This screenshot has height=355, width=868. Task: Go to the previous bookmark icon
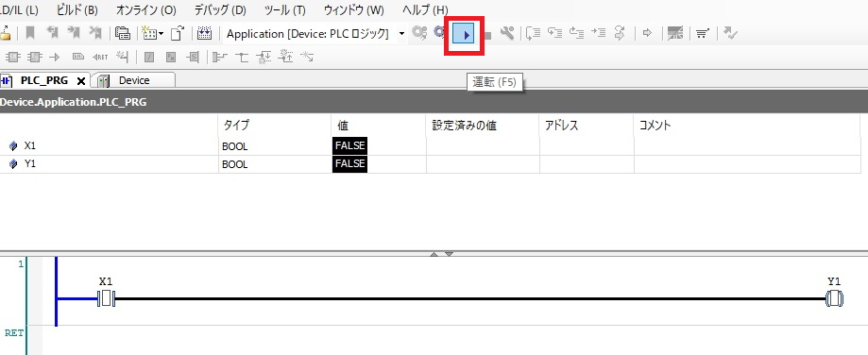point(53,34)
